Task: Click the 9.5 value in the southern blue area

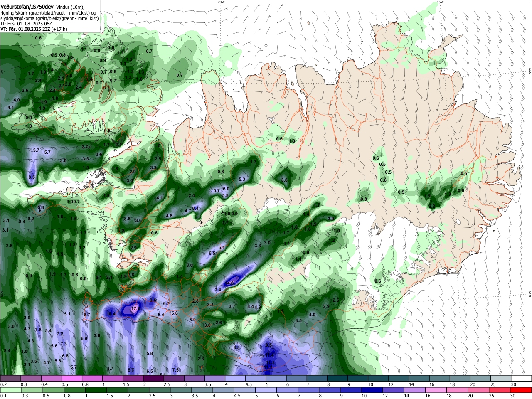Action: pos(268,345)
